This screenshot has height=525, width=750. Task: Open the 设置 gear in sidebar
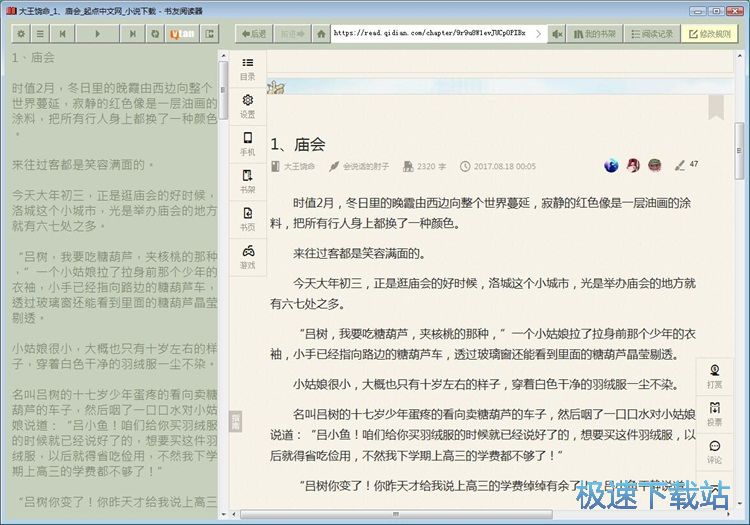click(247, 106)
